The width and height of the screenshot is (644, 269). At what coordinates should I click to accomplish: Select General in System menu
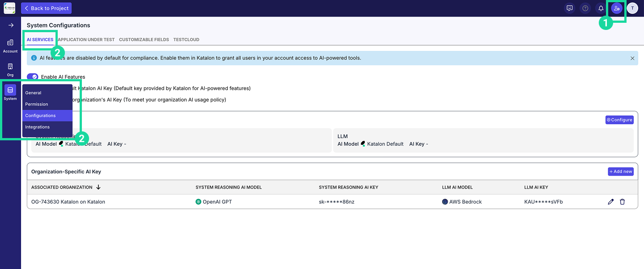tap(47, 93)
